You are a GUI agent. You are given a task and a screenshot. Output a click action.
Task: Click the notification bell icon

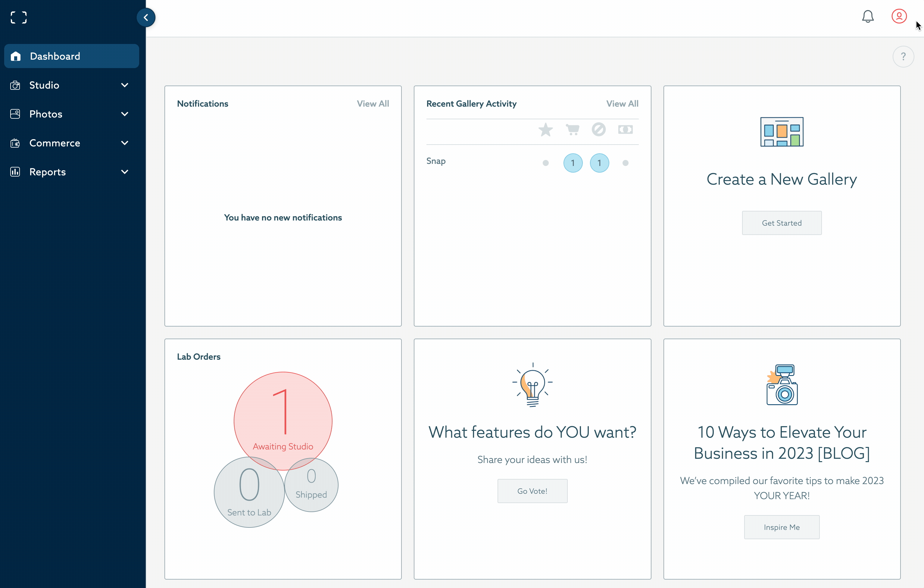pyautogui.click(x=868, y=17)
